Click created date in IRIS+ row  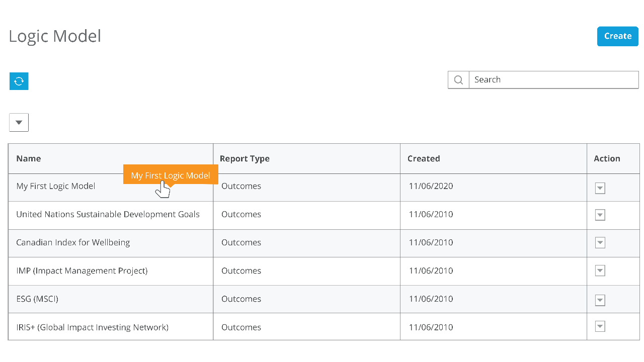tap(431, 327)
